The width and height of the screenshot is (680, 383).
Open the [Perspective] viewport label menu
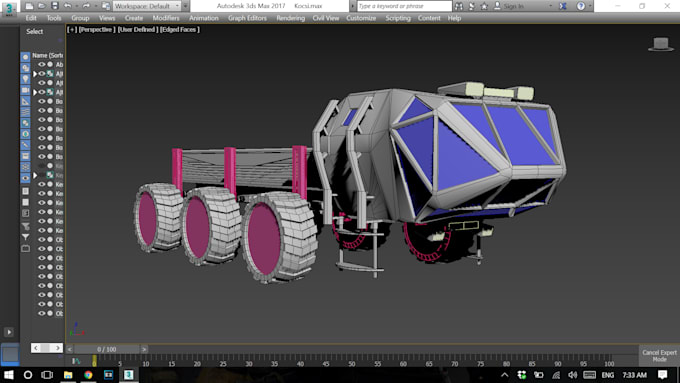97,29
